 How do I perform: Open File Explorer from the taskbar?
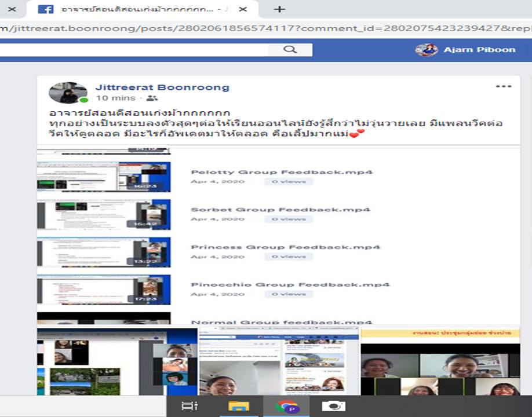tap(238, 406)
